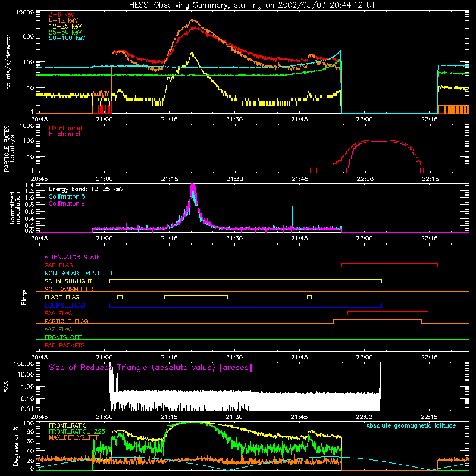Image resolution: width=476 pixels, height=476 pixels.
Task: Click the "BAD_PACKETS" flag label
Action: pyautogui.click(x=65, y=345)
